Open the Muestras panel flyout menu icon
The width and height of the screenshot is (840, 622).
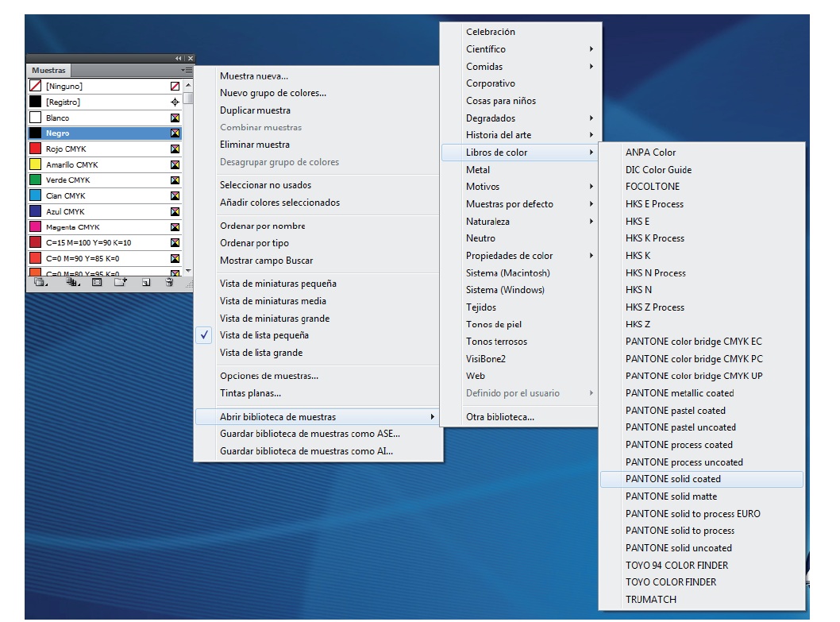point(187,71)
